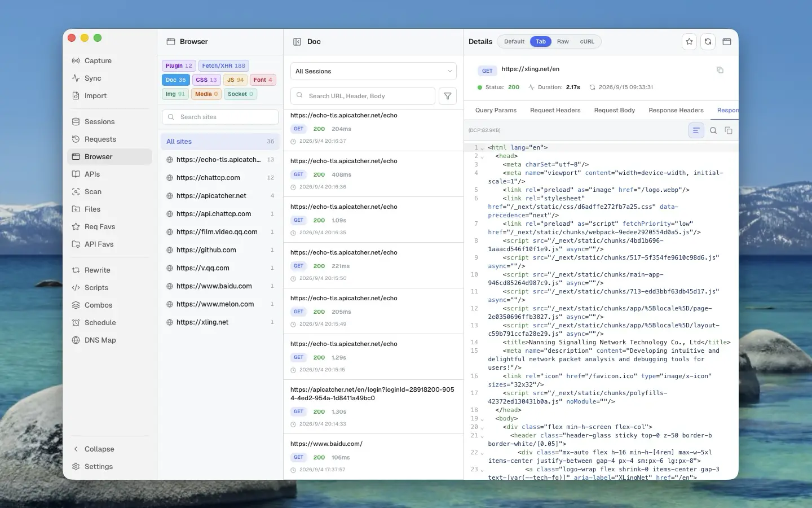Collapse the left sidebar
The image size is (812, 508).
[x=109, y=449]
